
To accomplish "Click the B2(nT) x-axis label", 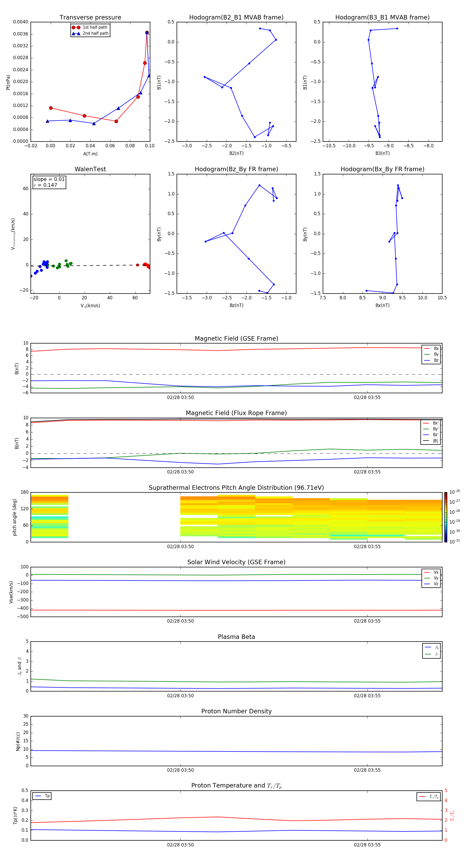I will coord(236,154).
